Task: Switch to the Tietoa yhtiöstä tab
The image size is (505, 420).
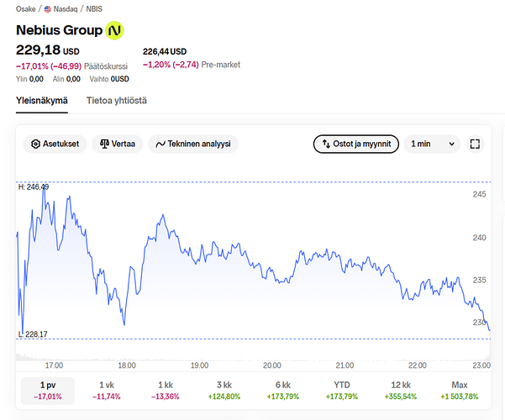Action: [117, 101]
